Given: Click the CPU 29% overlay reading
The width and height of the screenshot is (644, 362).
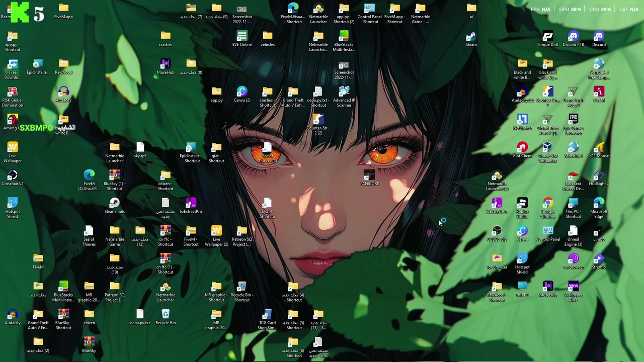Looking at the screenshot, I should pos(600,10).
